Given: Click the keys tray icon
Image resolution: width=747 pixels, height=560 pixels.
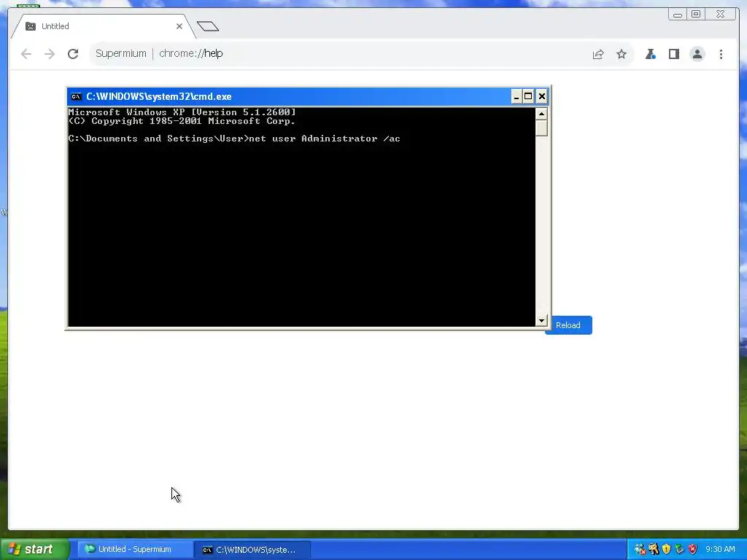Looking at the screenshot, I should tap(653, 549).
